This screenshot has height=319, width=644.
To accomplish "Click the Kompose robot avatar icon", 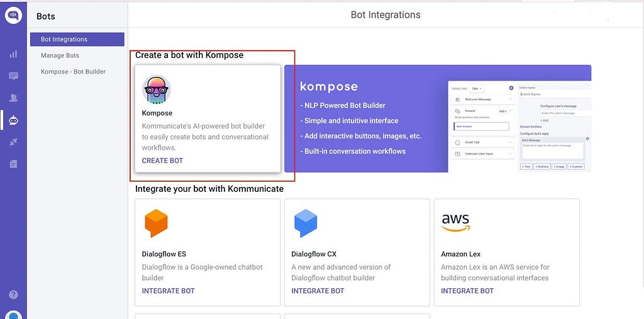I will tap(157, 89).
